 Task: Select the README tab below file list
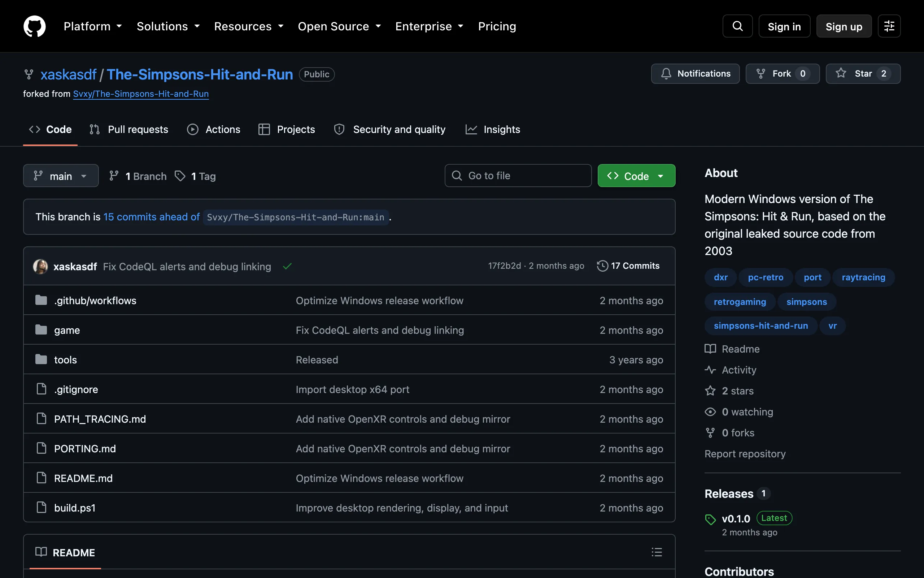pyautogui.click(x=65, y=552)
